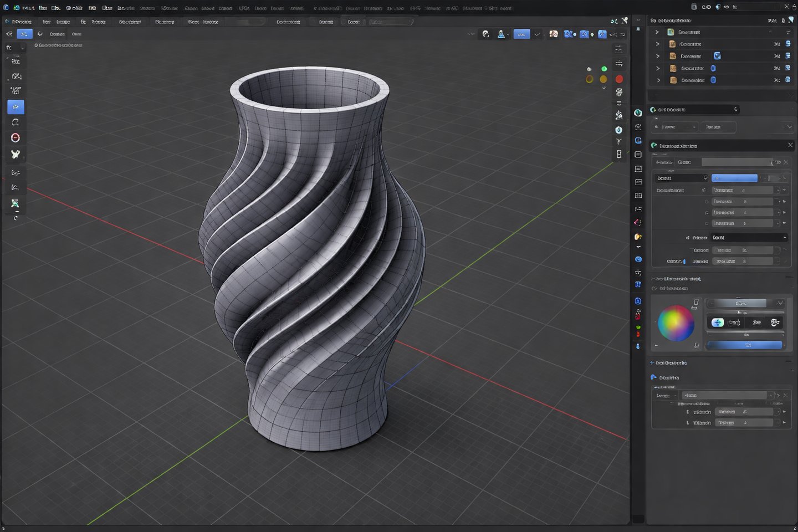
Task: Click the curved arrow rotate tool icon
Action: tap(16, 122)
